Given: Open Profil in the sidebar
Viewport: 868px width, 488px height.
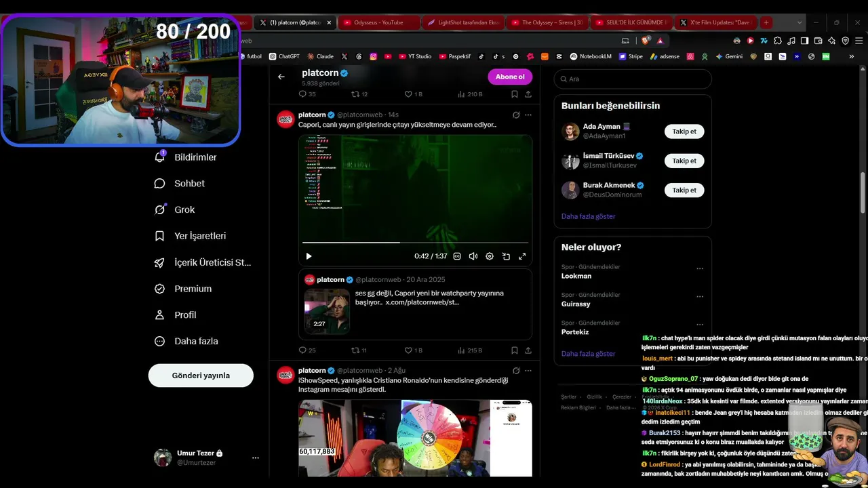Looking at the screenshot, I should coord(175,315).
